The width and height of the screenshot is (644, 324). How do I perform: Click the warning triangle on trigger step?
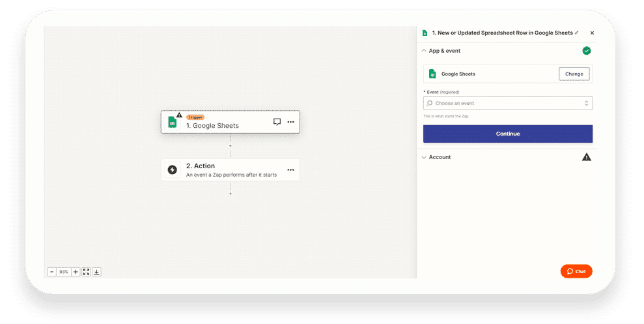[180, 115]
